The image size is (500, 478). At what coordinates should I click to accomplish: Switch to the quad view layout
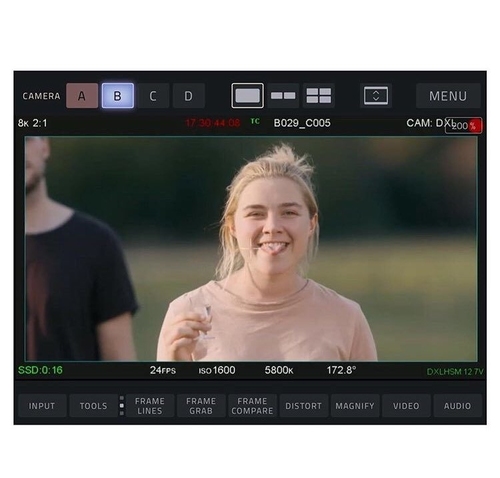tap(319, 96)
